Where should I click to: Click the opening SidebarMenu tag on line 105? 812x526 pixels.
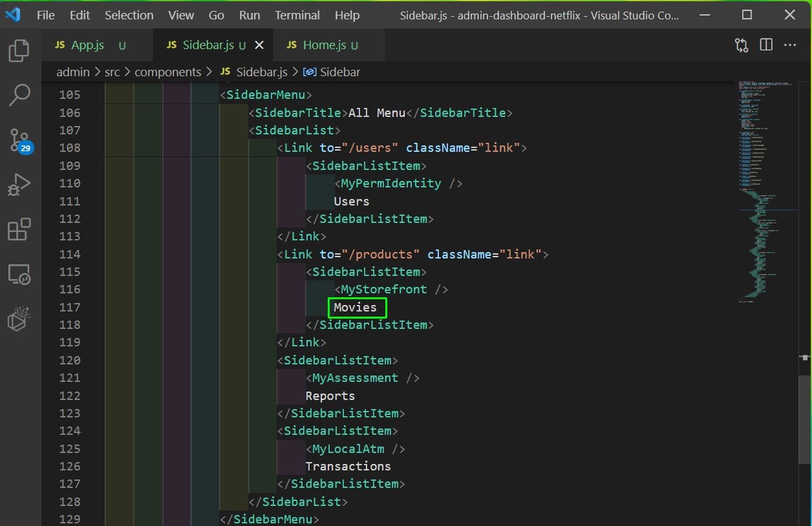coord(266,95)
